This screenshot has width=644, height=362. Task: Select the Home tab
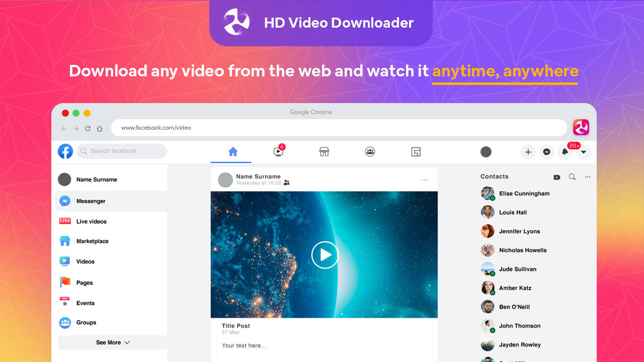coord(232,152)
